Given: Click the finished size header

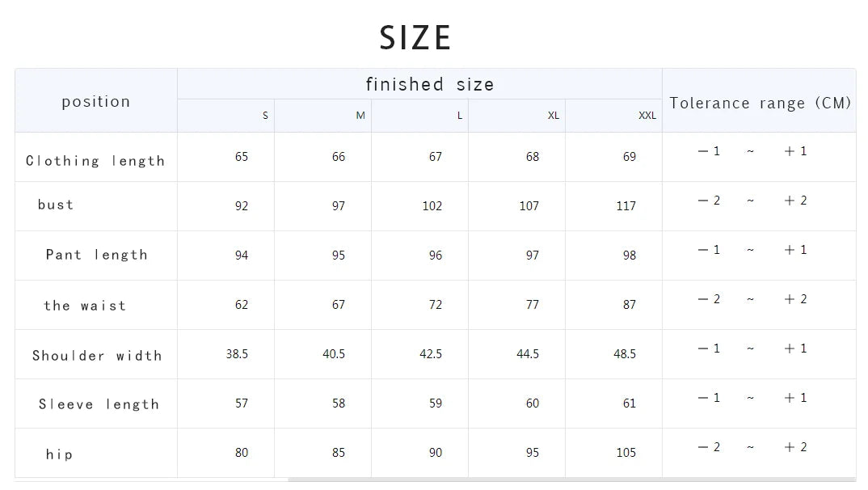Looking at the screenshot, I should 429,84.
